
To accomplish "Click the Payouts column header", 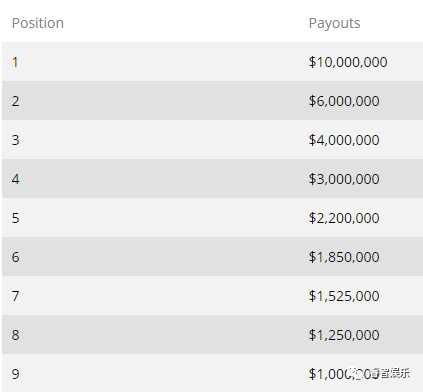I will tap(334, 23).
